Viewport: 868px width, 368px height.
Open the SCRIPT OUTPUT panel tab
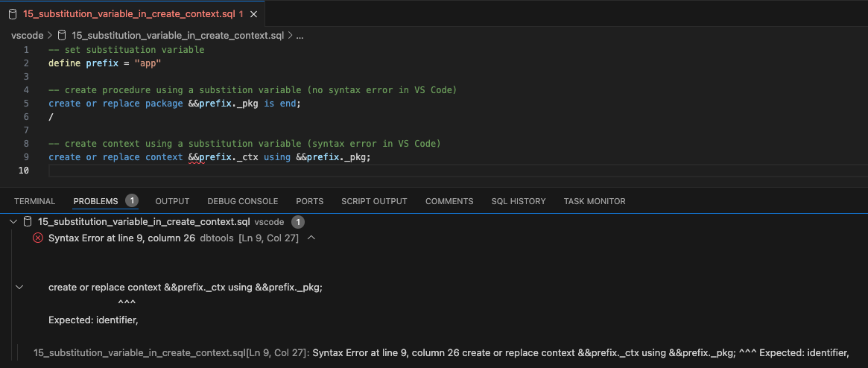pyautogui.click(x=374, y=201)
